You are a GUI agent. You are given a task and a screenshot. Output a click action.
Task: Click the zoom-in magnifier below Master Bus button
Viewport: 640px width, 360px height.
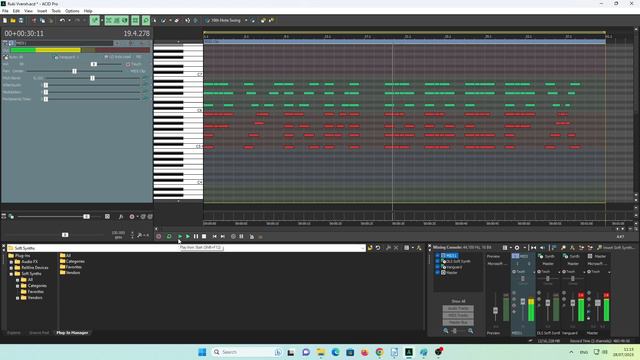point(471,331)
